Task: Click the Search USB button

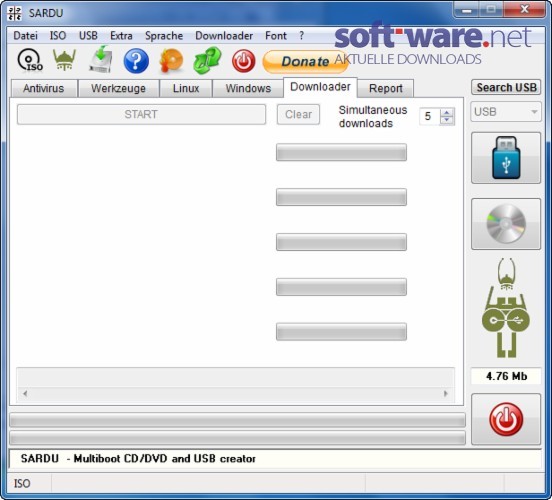Action: click(x=506, y=87)
